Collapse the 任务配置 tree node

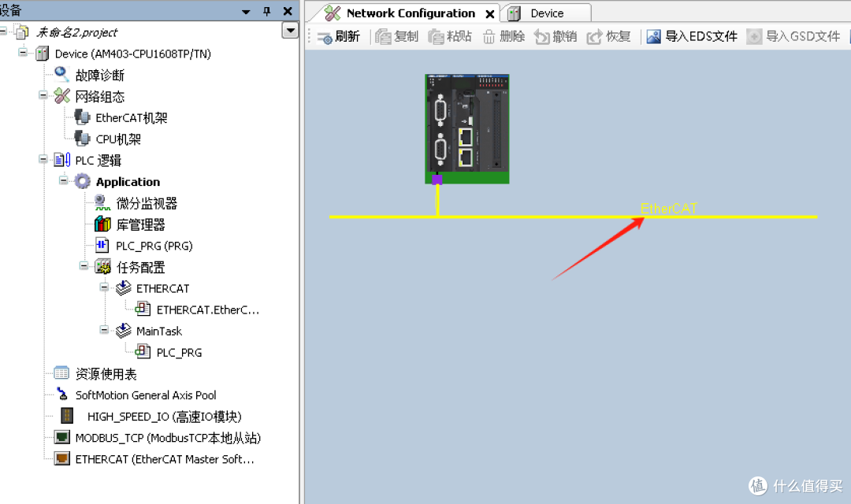84,265
